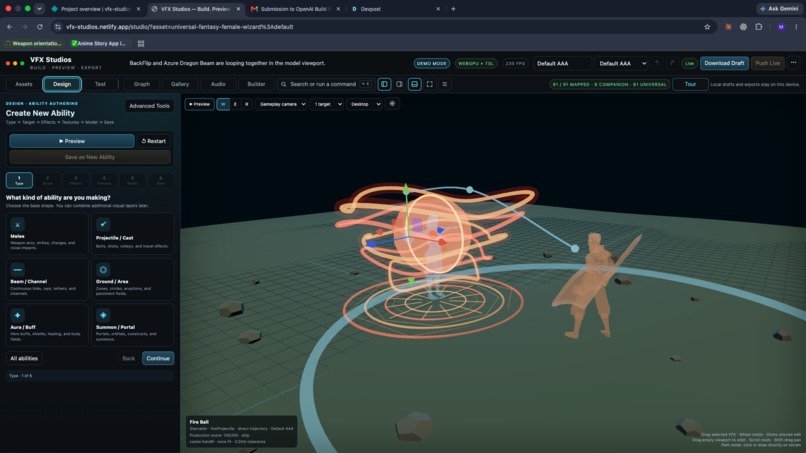The width and height of the screenshot is (806, 453).
Task: Click the Push Live button
Action: (x=767, y=63)
